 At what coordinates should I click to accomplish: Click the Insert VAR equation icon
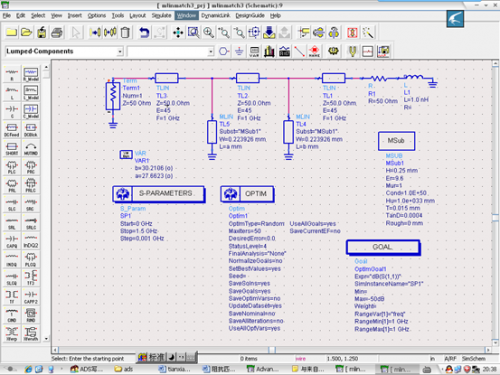[254, 51]
